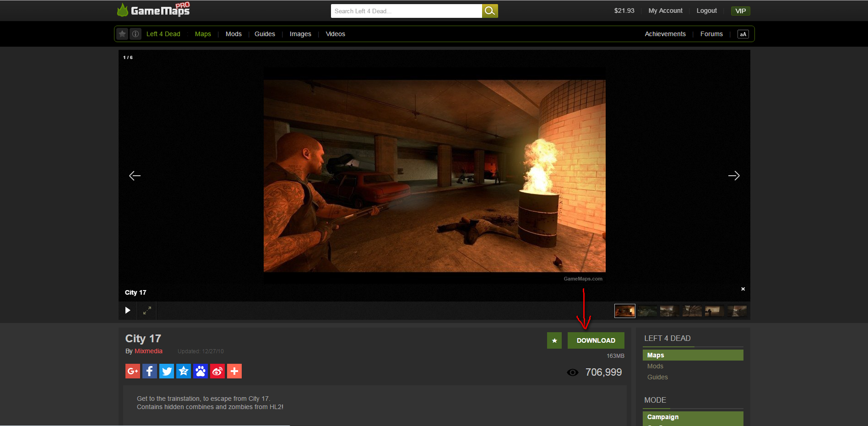
Task: Click the search magnifier button
Action: [490, 11]
